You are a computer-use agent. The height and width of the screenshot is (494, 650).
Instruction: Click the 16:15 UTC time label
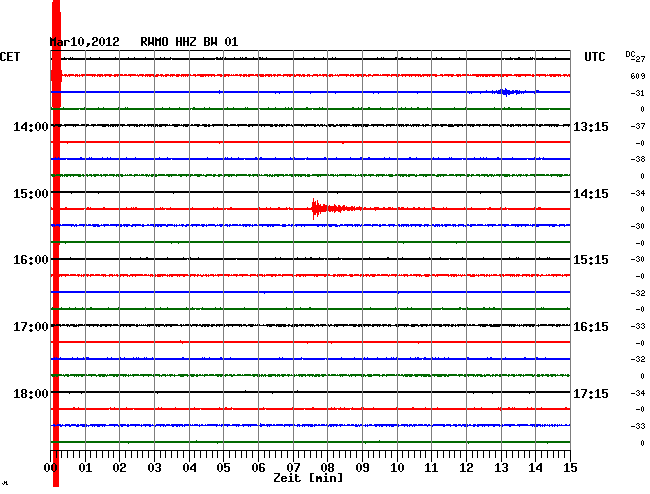[591, 327]
